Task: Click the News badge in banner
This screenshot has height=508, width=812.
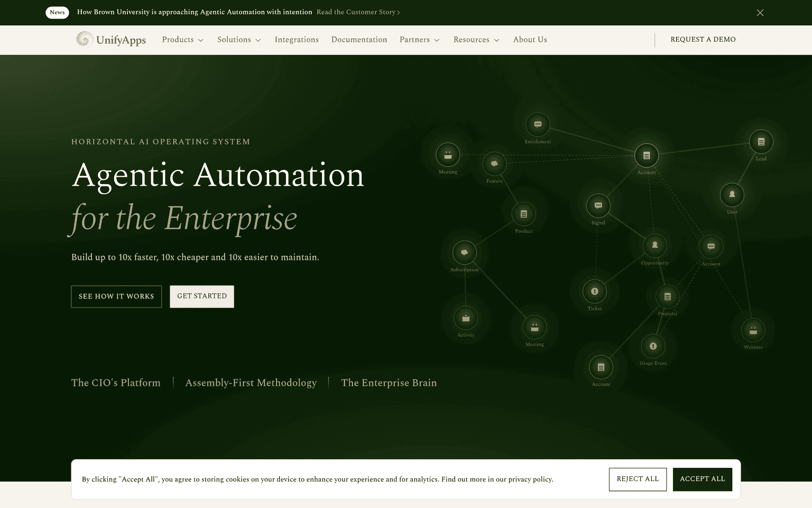Action: (57, 12)
